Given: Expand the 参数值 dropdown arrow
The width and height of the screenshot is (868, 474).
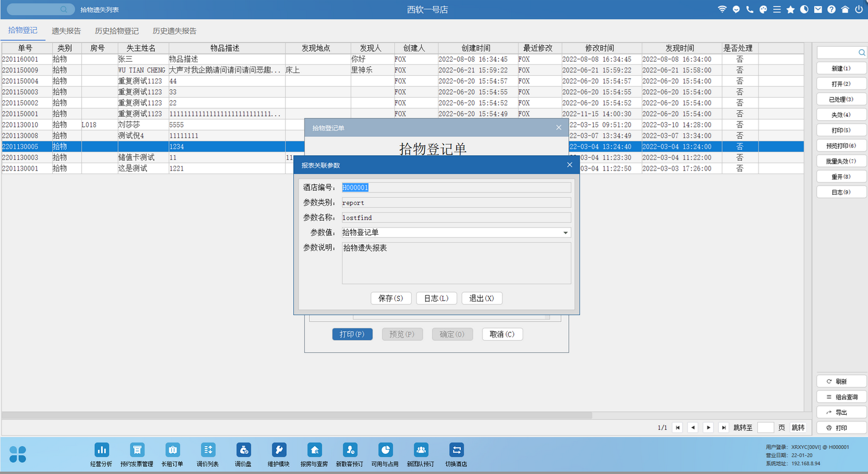Looking at the screenshot, I should coord(566,233).
